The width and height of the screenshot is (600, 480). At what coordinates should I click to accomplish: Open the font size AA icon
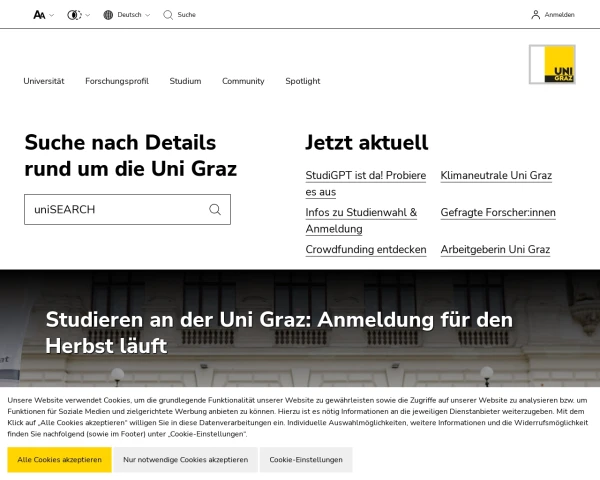pos(39,15)
